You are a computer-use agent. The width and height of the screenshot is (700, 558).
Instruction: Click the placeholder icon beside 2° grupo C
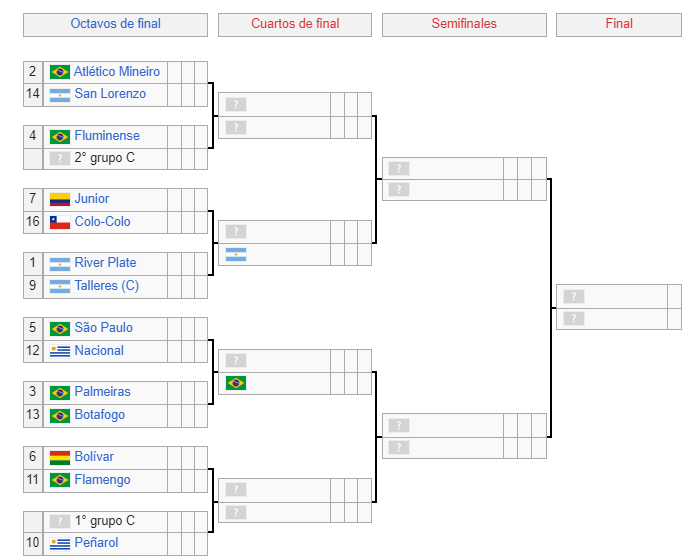click(x=60, y=158)
